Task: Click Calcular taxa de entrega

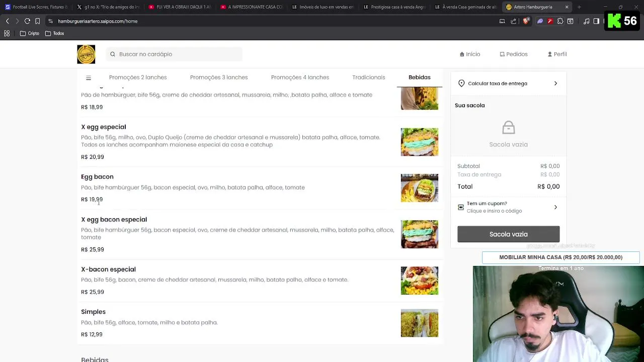Action: click(508, 83)
